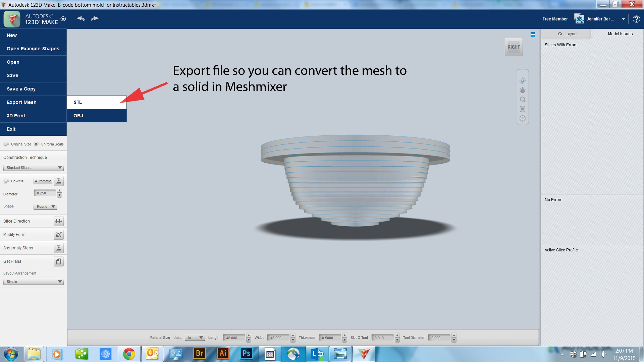Image resolution: width=644 pixels, height=362 pixels.
Task: Switch to the Cut Layout tab
Action: [x=568, y=34]
